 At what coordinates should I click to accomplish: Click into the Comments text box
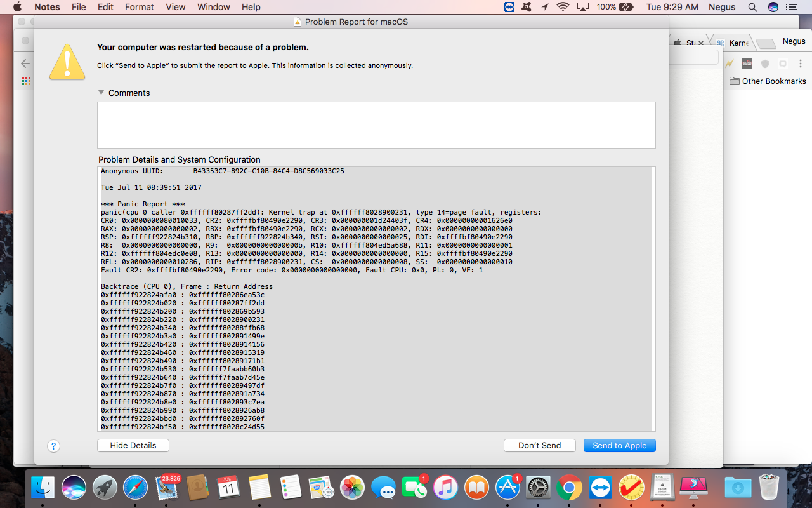pyautogui.click(x=376, y=125)
